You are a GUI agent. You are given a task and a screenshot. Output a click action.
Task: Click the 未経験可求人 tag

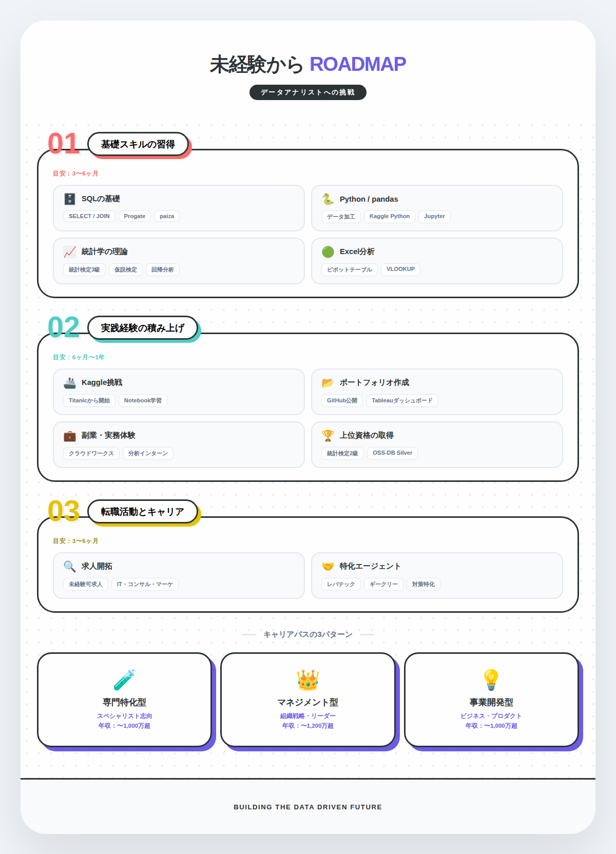(x=86, y=584)
